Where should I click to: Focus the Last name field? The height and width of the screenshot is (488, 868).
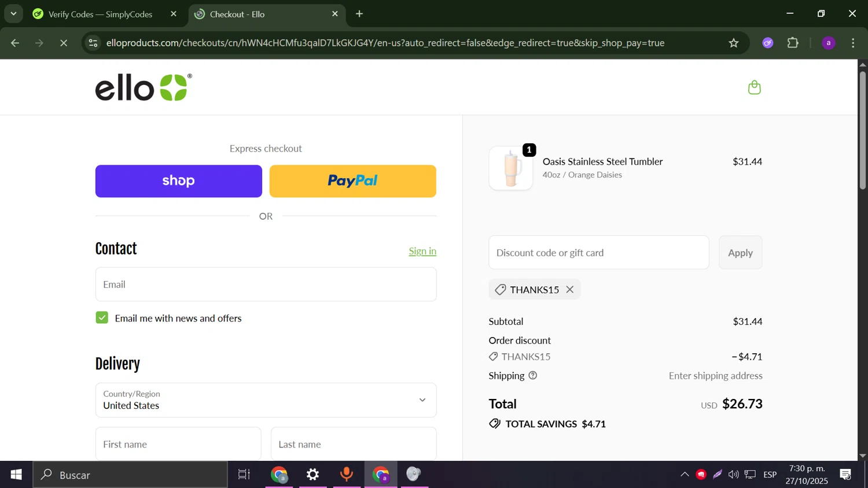point(354,444)
